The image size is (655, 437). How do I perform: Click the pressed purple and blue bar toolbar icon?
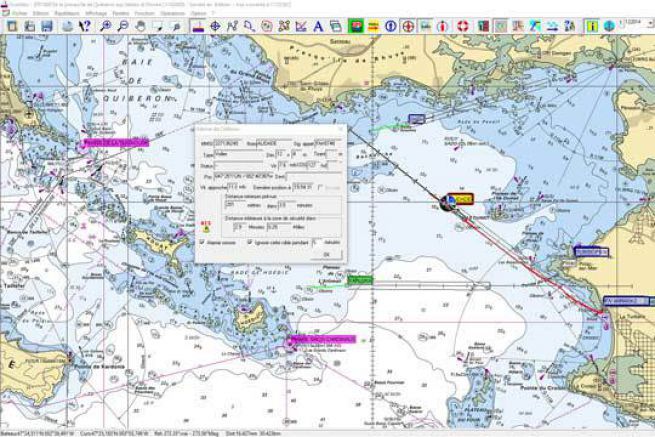[198, 26]
